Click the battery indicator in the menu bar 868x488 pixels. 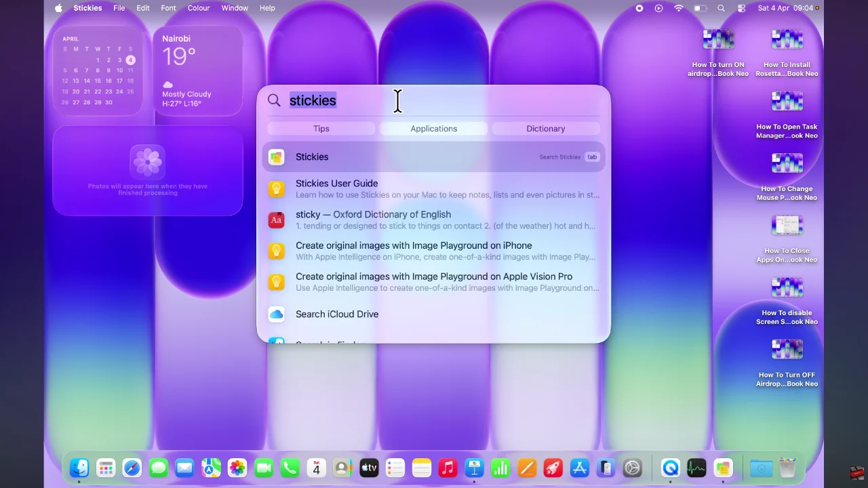click(701, 8)
